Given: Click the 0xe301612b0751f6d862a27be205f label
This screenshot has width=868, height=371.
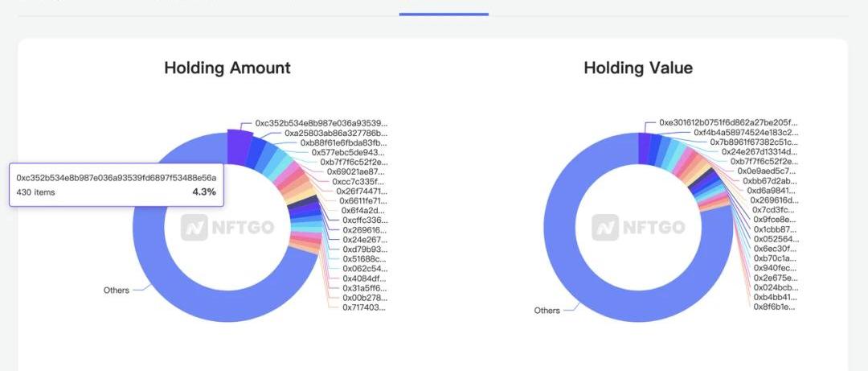Looking at the screenshot, I should click(728, 122).
